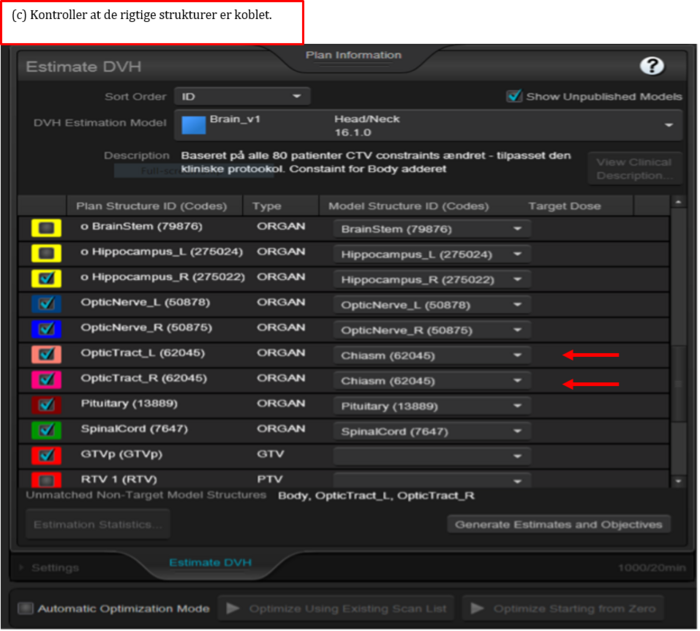Uncheck the OpticNerve_L structure checkbox
Viewport: 700px width, 631px height.
pos(45,304)
